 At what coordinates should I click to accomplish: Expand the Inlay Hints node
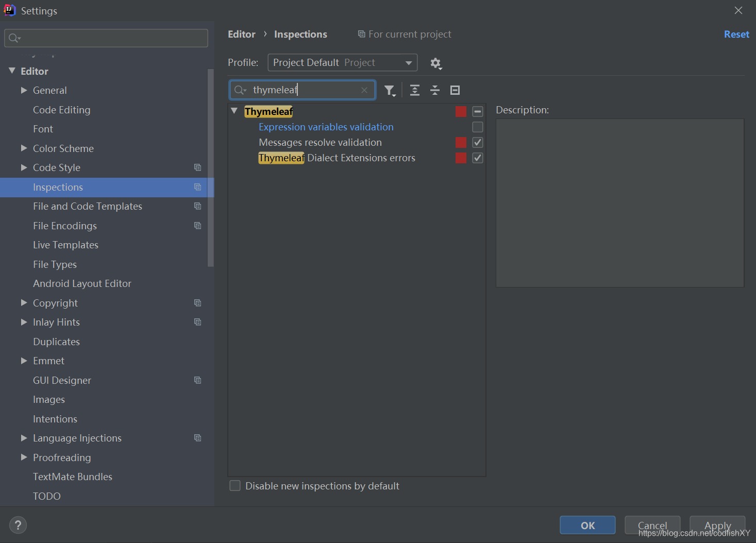pos(24,322)
